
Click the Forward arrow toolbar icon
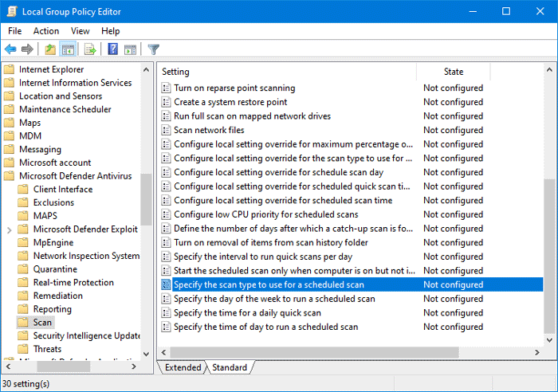click(27, 49)
